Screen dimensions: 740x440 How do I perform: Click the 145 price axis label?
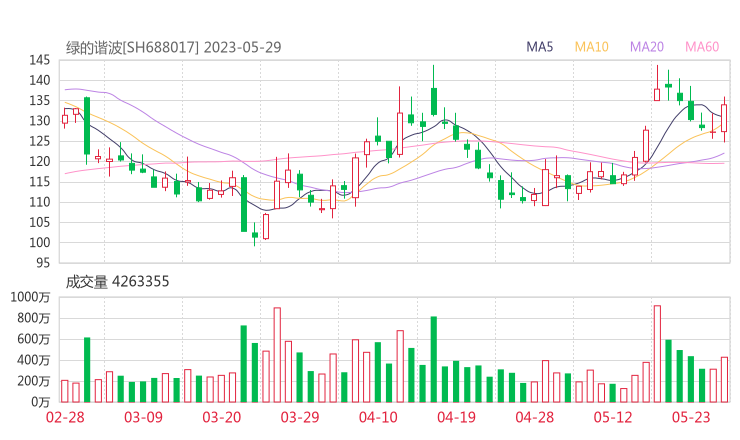[x=40, y=60]
